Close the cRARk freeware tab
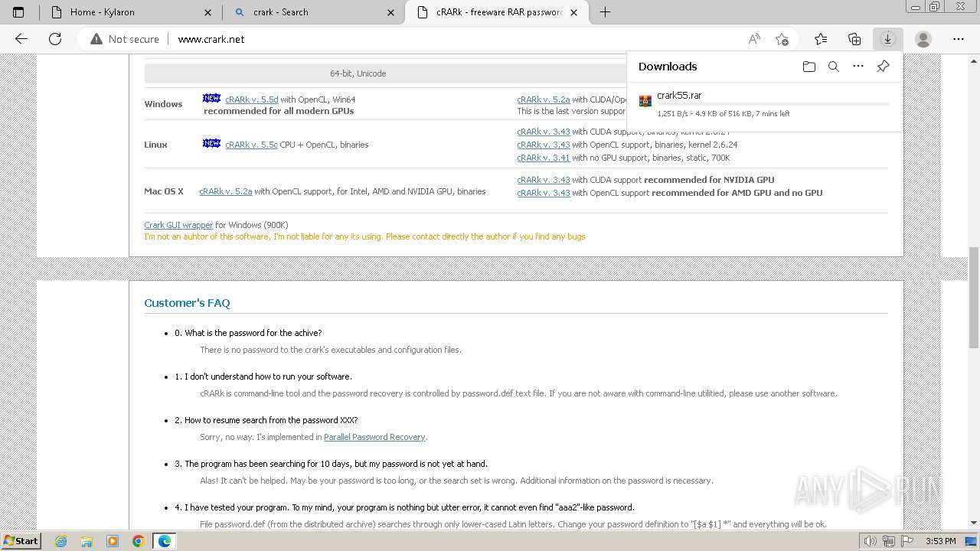The image size is (980, 551). point(574,12)
